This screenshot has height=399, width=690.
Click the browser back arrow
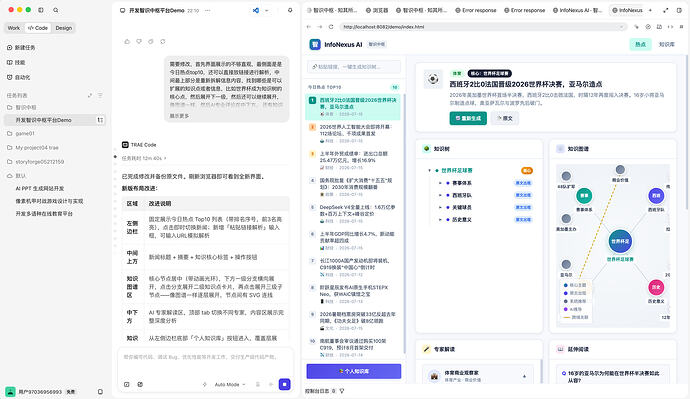(309, 27)
